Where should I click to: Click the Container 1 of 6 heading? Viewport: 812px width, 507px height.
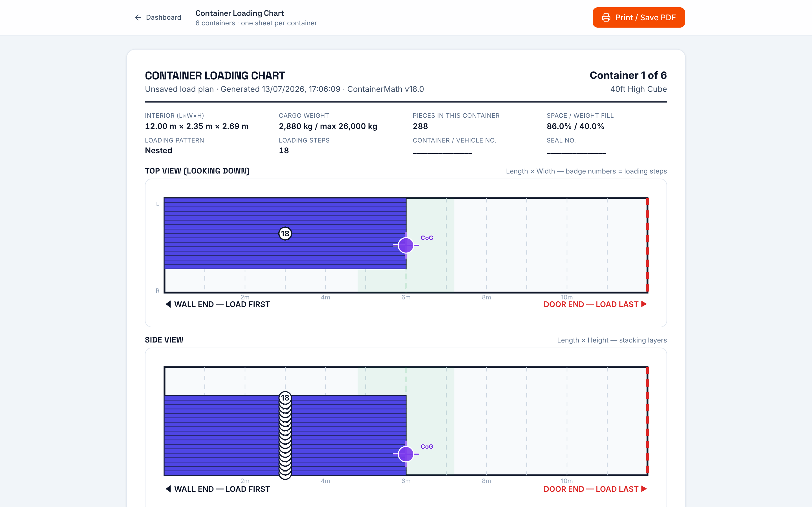click(x=628, y=75)
